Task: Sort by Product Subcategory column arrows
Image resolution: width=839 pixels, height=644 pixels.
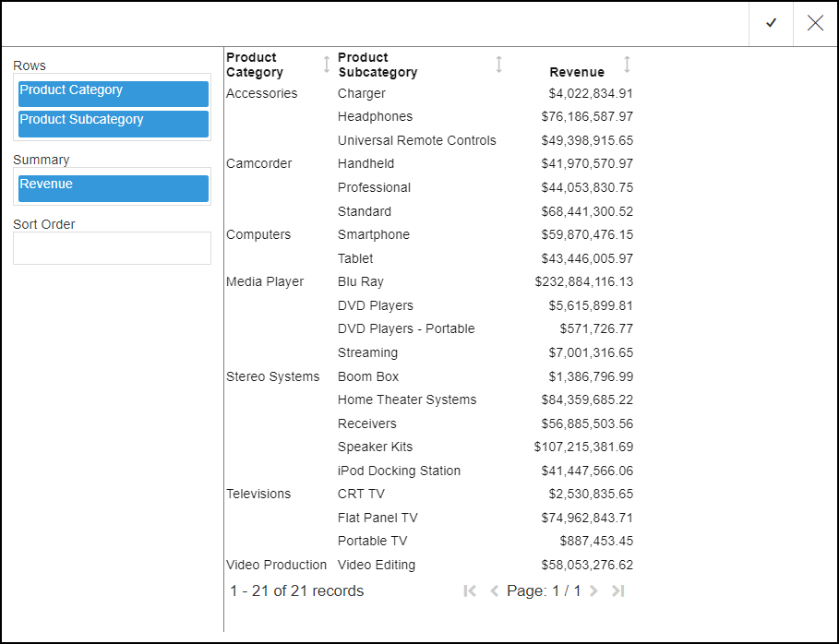Action: [x=498, y=65]
